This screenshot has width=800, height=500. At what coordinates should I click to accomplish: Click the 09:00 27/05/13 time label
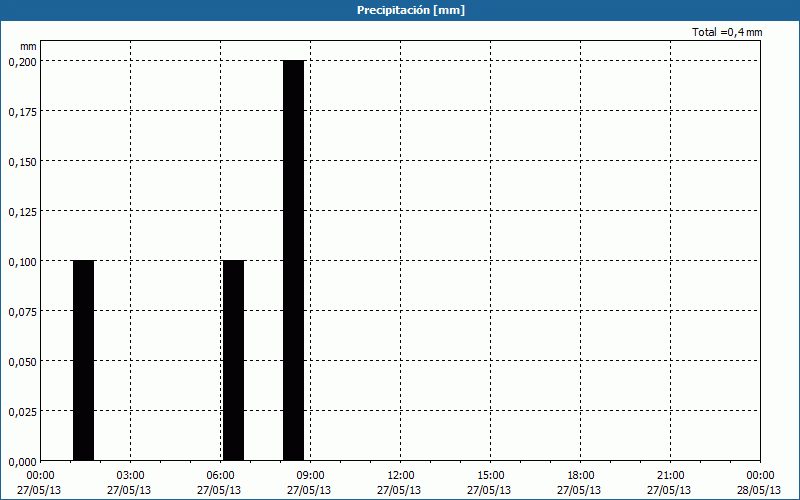[309, 483]
